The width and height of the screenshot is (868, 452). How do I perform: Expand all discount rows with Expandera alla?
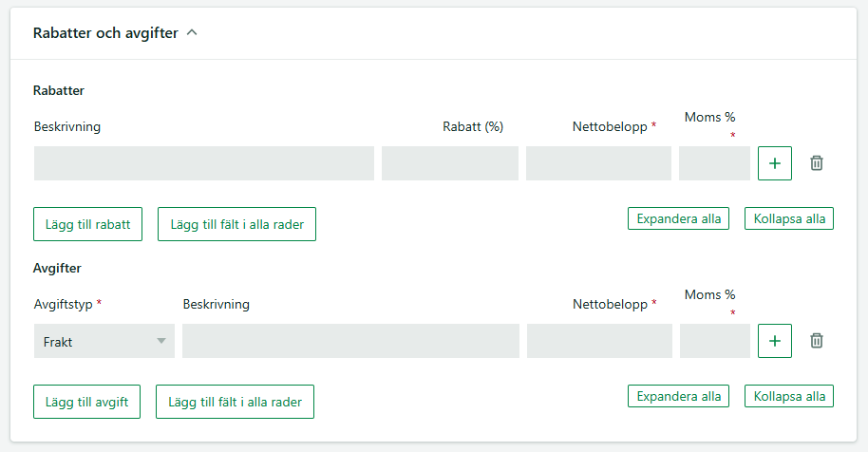coord(678,218)
